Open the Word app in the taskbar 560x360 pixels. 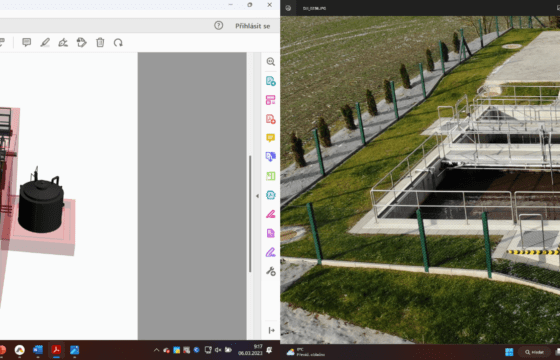[38, 350]
